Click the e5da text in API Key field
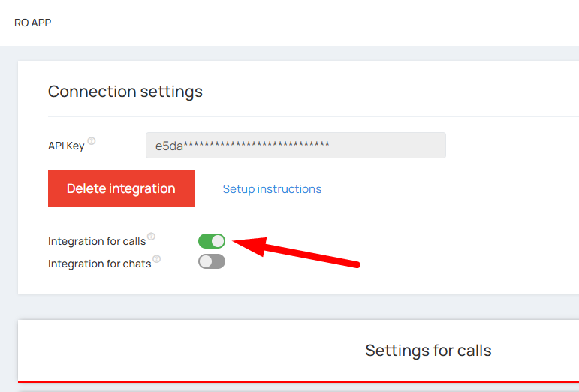This screenshot has width=579, height=392. click(169, 146)
